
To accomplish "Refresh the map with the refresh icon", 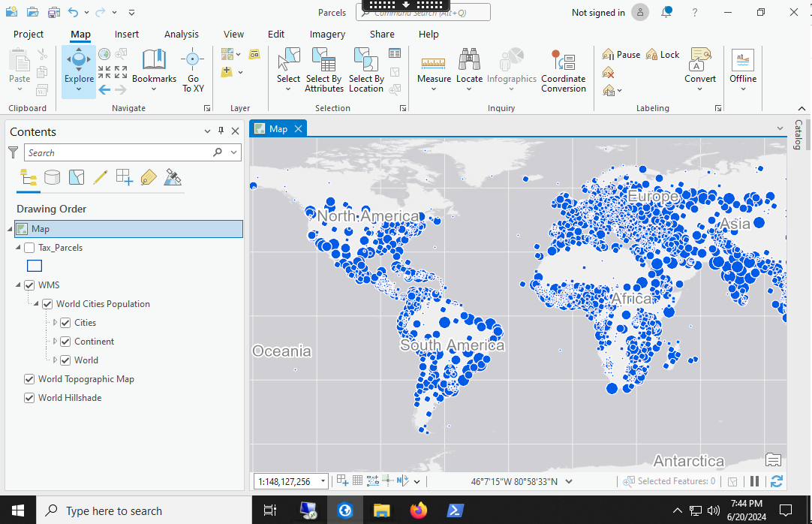I will pyautogui.click(x=776, y=481).
